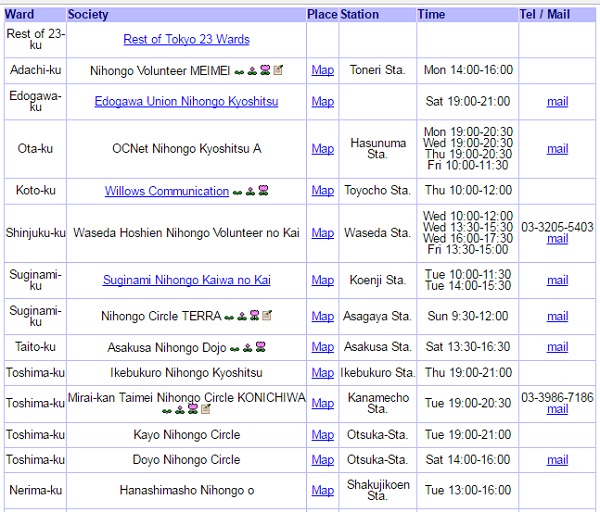600x512 pixels.
Task: Open Map for Kayo Nihongo Circle
Action: click(323, 435)
